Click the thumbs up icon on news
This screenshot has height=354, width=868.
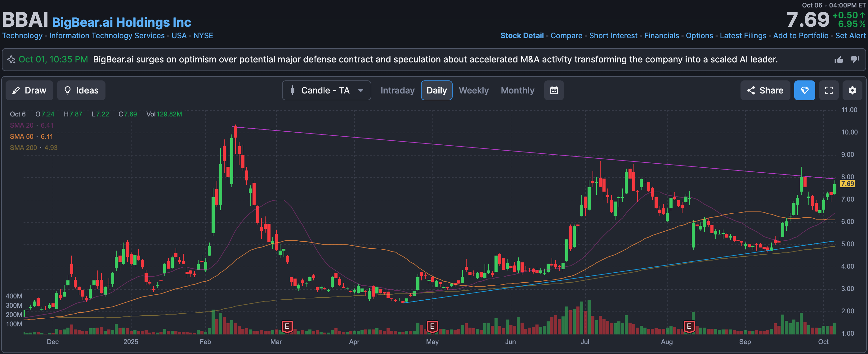[839, 60]
